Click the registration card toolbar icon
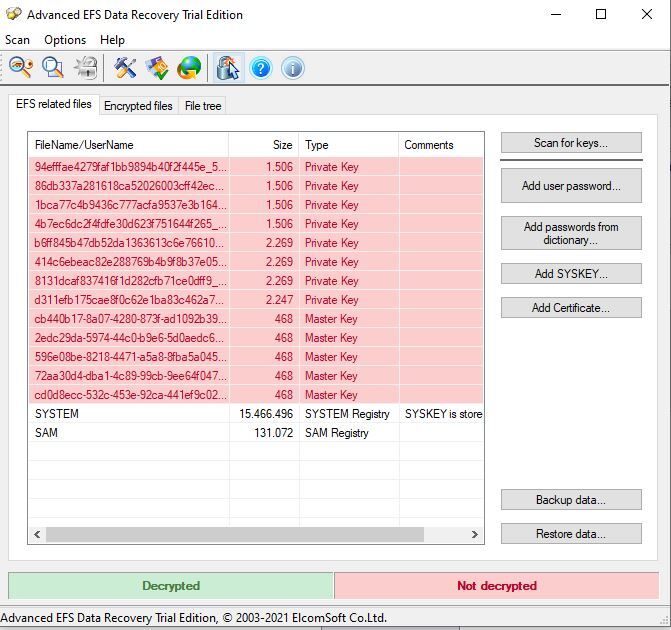 157,68
